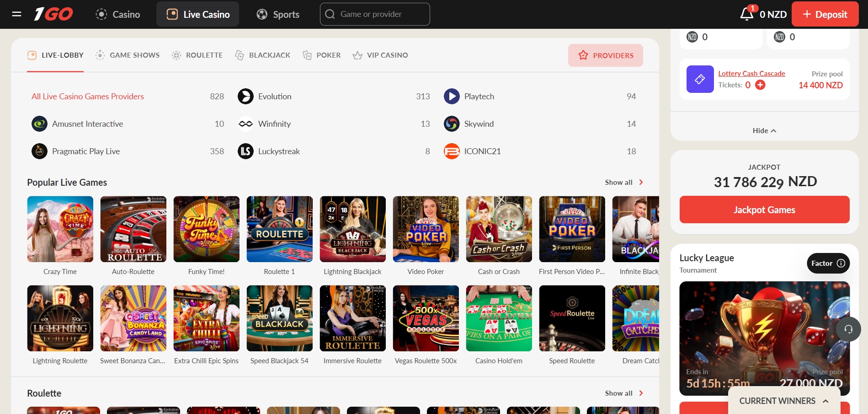Screen dimensions: 868x414
Task: Select the Pragmatic Play Live provider name
Action: [x=86, y=151]
